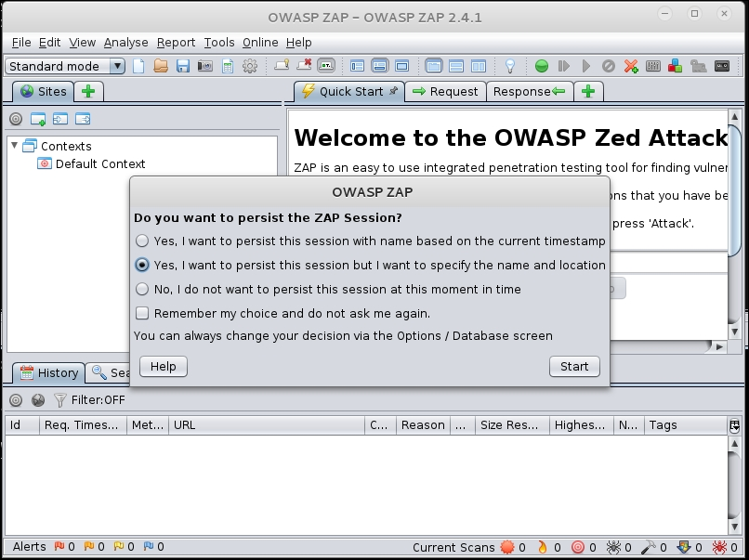Click the Reason column header

coord(423,425)
